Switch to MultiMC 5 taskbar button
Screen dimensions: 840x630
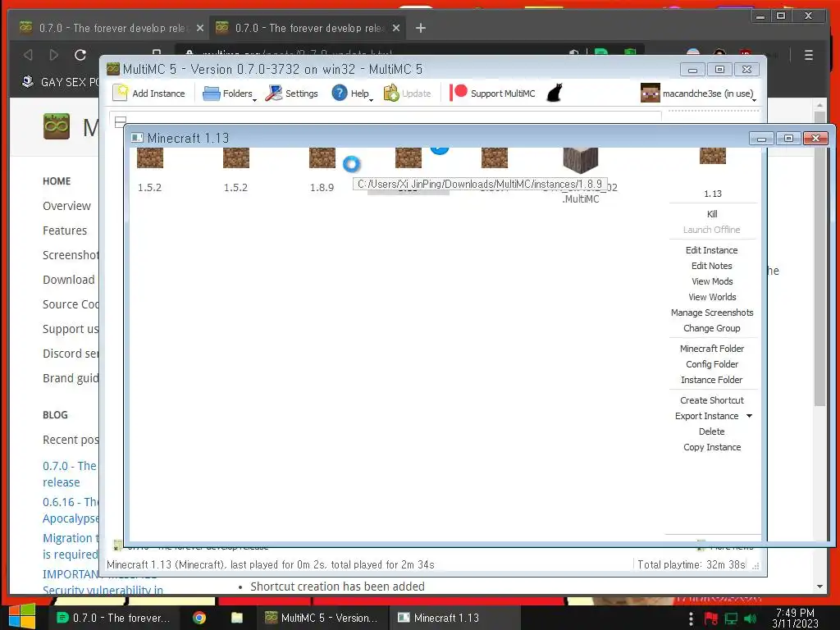coord(321,618)
